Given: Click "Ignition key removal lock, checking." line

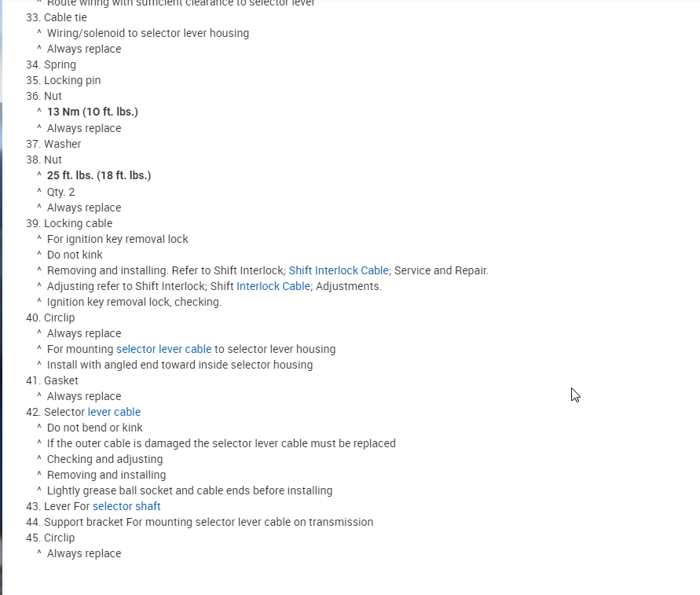Looking at the screenshot, I should click(x=134, y=302).
